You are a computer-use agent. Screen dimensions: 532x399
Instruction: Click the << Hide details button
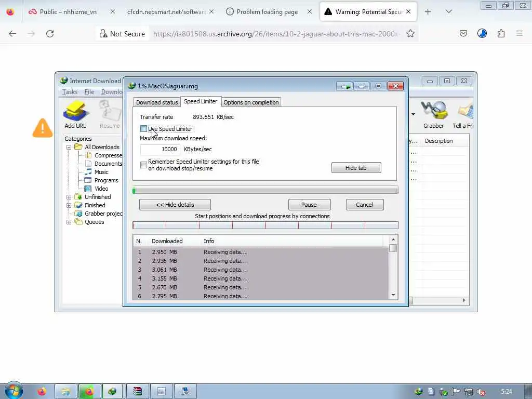[x=175, y=205]
